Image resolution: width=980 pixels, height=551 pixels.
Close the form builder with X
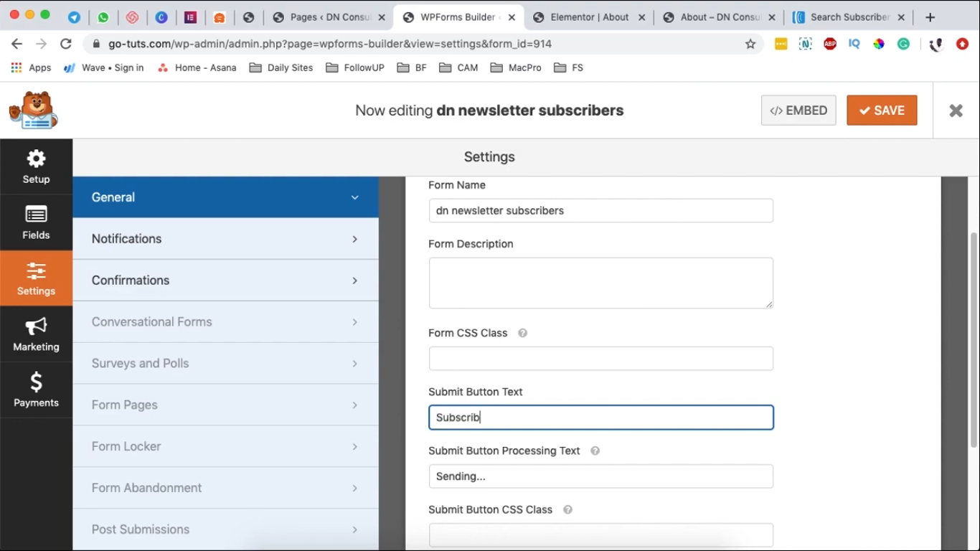coord(956,110)
